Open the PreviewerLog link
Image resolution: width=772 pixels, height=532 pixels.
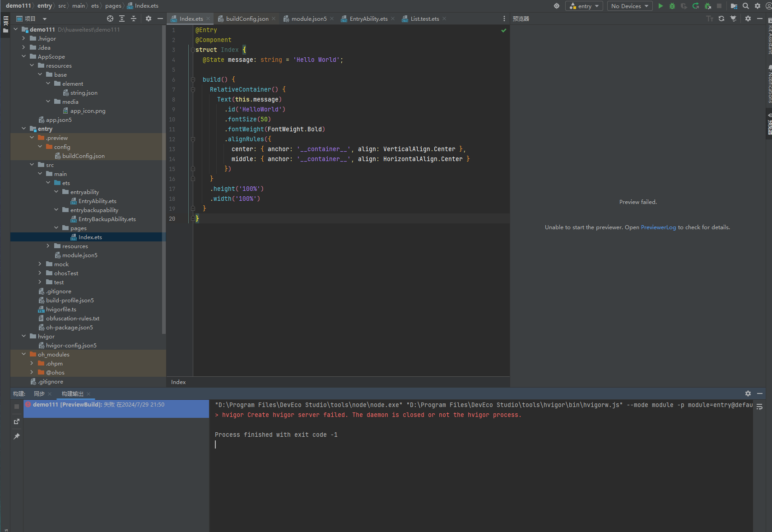click(658, 227)
